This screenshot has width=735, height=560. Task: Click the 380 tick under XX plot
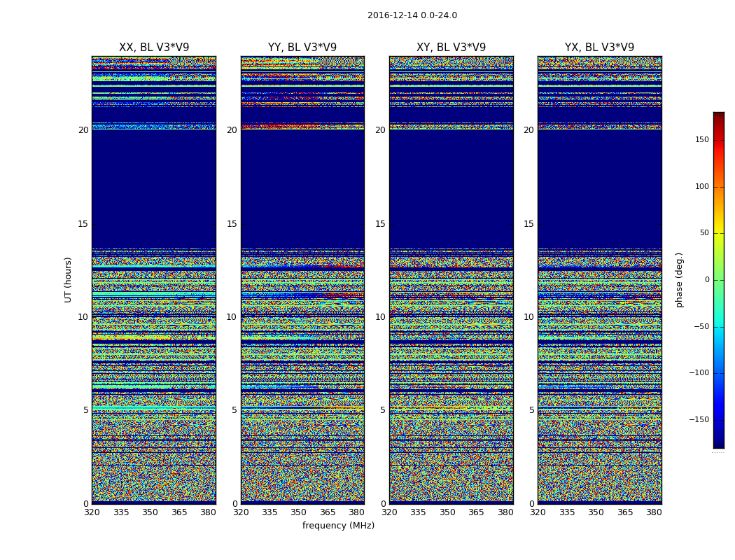tap(208, 512)
